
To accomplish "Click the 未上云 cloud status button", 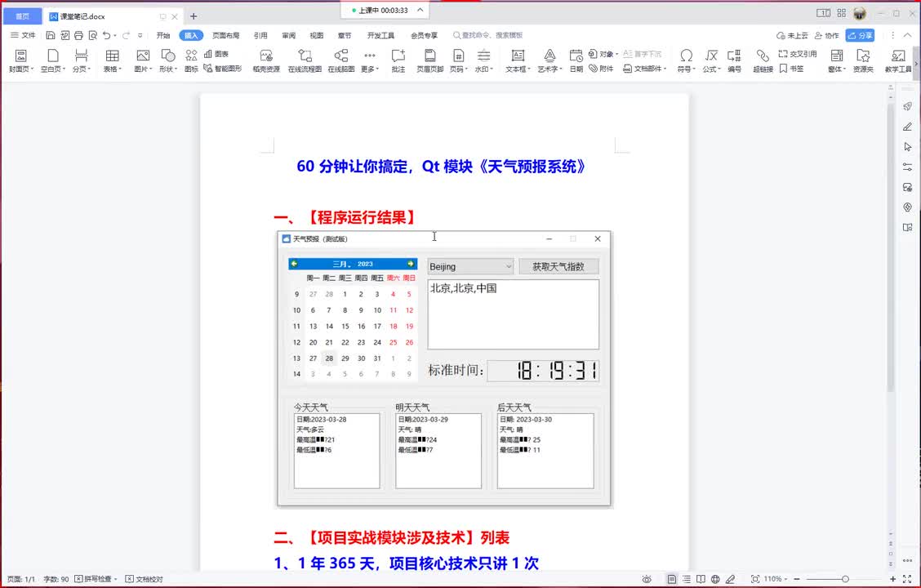I will [792, 35].
